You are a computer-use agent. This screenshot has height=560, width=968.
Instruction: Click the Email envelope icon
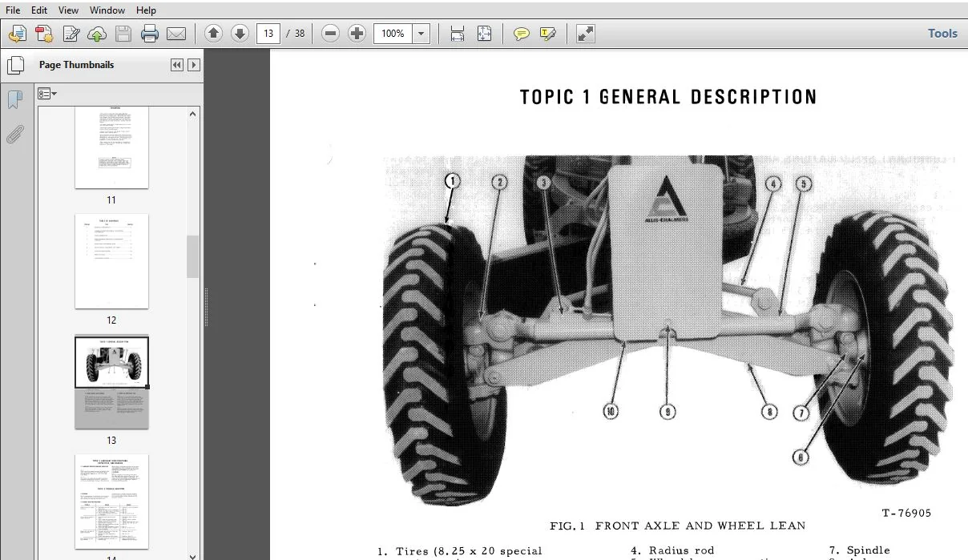(x=176, y=34)
